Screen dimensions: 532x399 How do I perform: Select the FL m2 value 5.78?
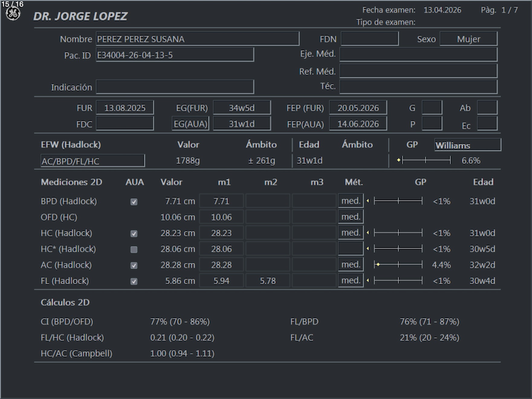click(x=268, y=281)
